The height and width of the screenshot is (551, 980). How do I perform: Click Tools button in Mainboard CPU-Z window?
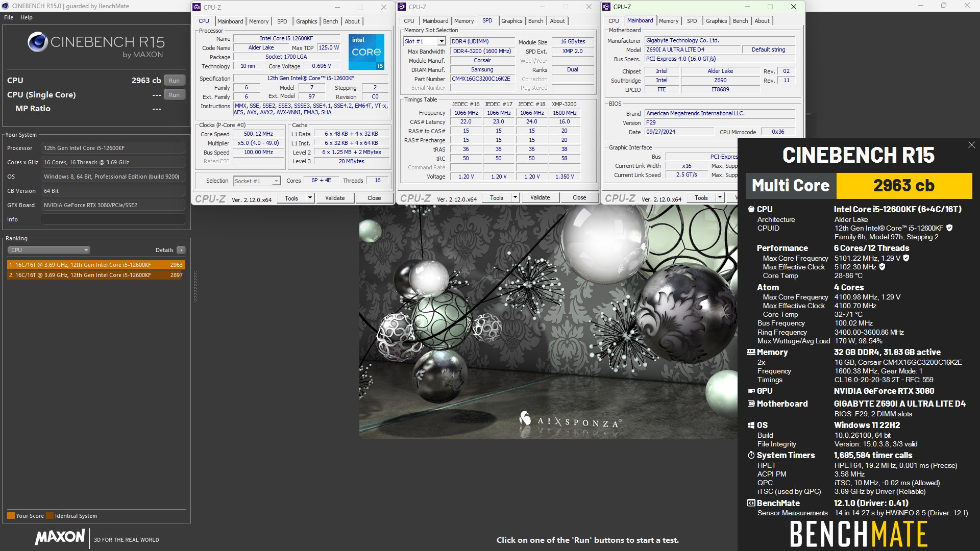coord(701,197)
